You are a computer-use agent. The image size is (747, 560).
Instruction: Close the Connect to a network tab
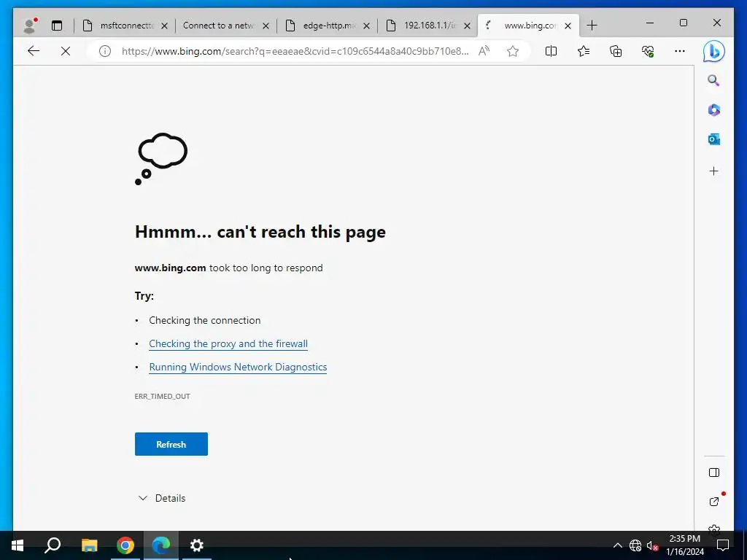(266, 26)
